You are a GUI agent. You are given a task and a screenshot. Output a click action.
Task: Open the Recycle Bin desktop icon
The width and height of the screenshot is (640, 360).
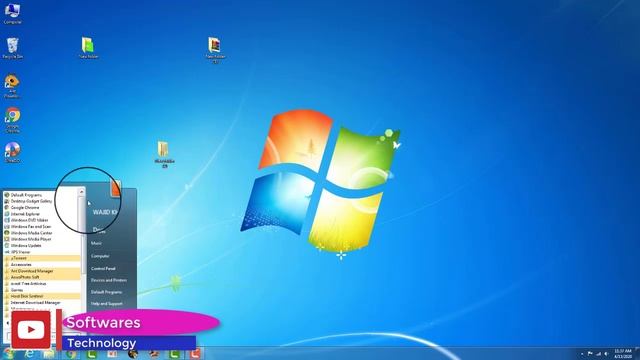13,49
